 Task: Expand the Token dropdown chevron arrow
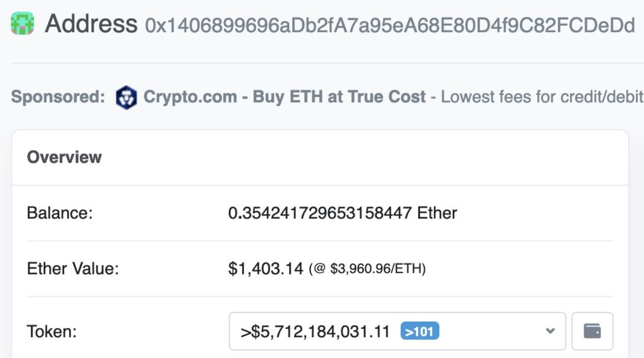[550, 331]
